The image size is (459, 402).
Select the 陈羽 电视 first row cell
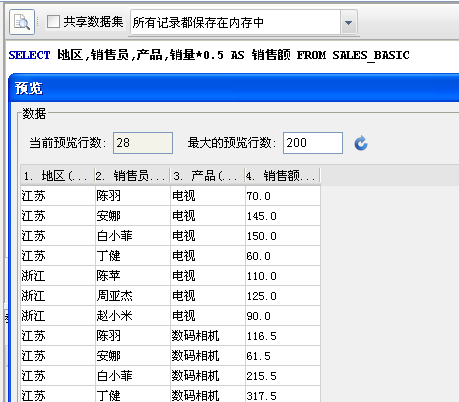coord(133,196)
